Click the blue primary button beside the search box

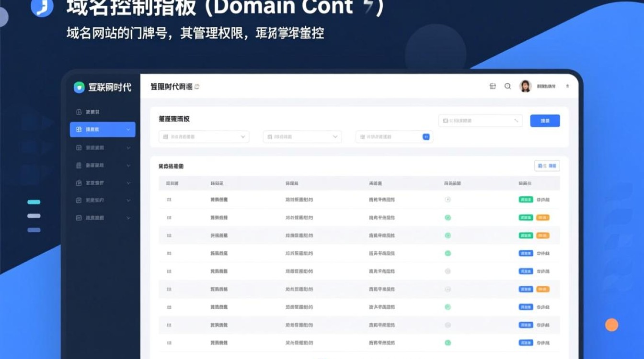(545, 121)
